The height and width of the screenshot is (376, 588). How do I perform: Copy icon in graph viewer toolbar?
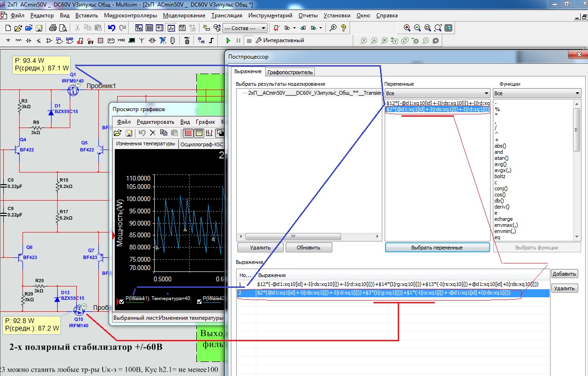coord(163,133)
